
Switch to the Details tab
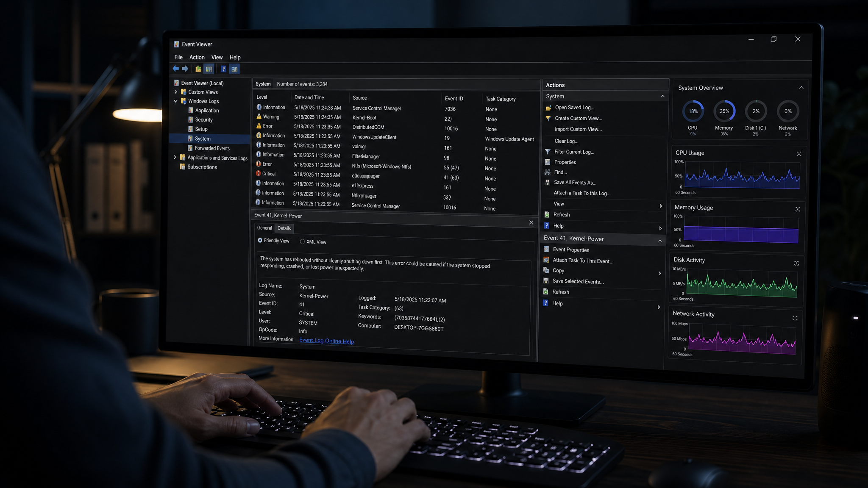(x=284, y=228)
